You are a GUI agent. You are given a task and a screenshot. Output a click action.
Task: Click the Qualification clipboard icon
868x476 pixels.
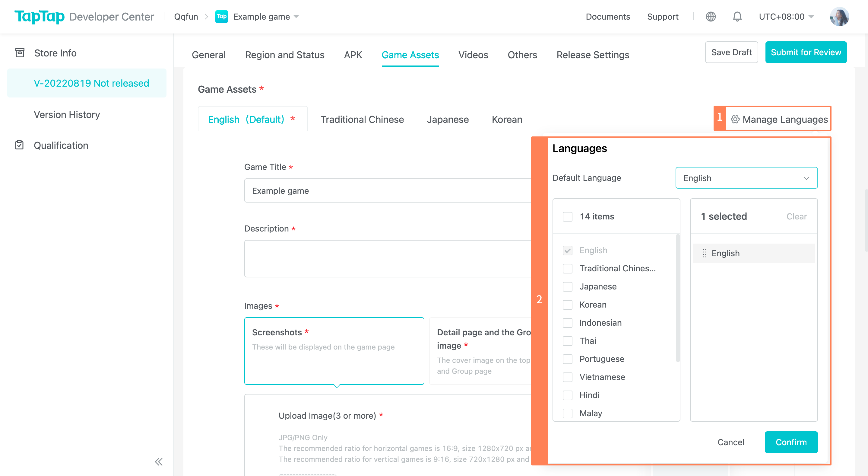[x=20, y=145]
